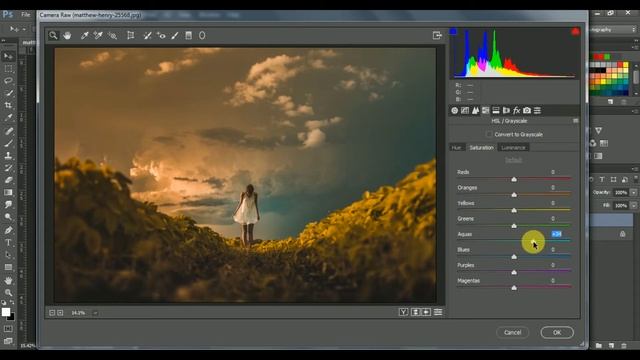Click the Magentas saturation slider handle
Image resolution: width=640 pixels, height=360 pixels.
tap(514, 288)
